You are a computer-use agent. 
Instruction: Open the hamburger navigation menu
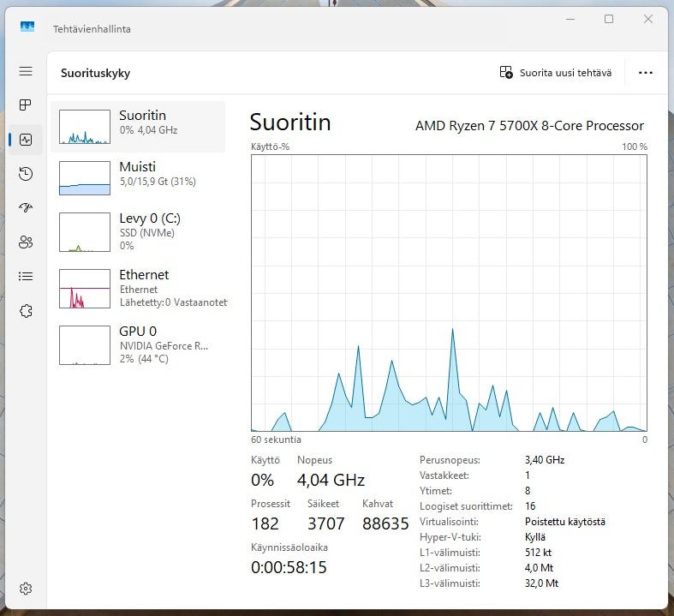(26, 72)
